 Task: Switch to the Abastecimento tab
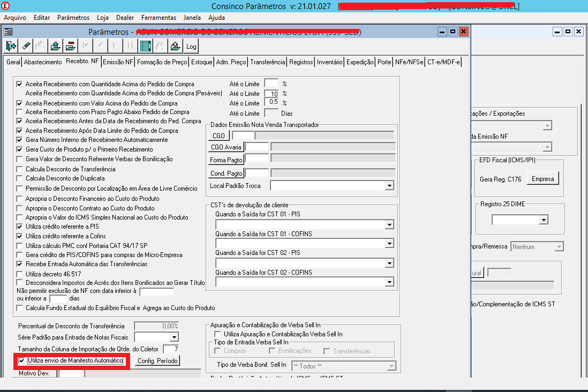[43, 62]
